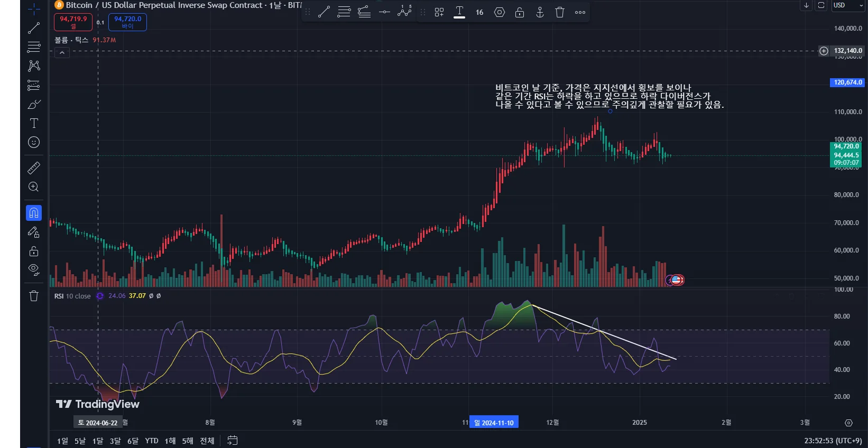Click the 2024-11-10 date label
This screenshot has height=448, width=868.
point(494,423)
